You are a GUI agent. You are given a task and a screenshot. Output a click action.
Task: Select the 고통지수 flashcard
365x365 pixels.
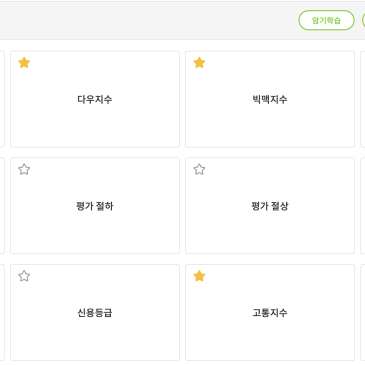(x=270, y=313)
